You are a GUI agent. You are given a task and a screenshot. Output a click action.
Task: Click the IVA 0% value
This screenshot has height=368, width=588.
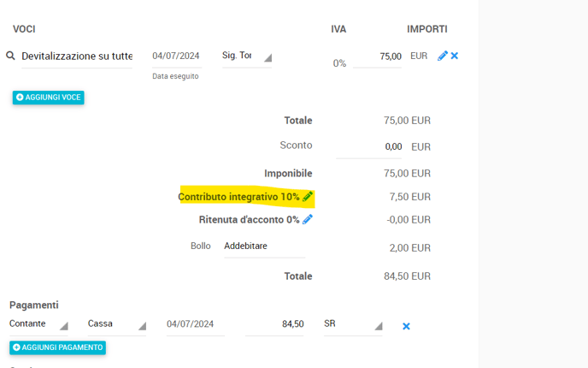[x=339, y=63]
